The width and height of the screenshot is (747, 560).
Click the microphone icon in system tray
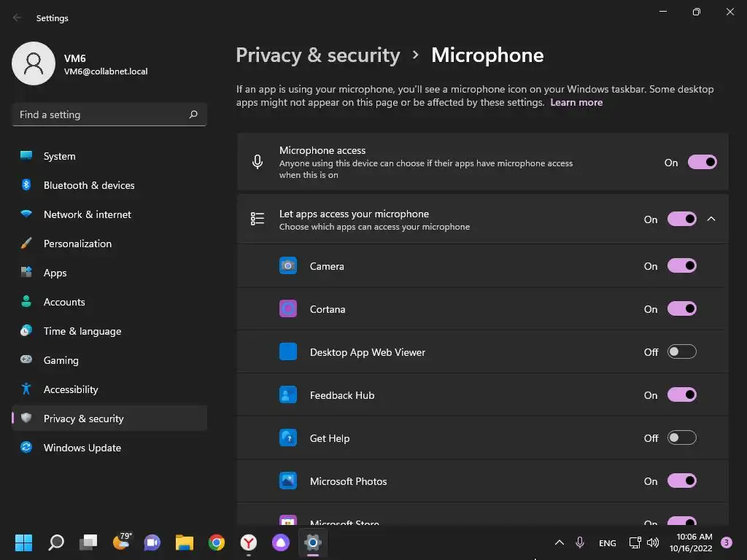tap(580, 542)
